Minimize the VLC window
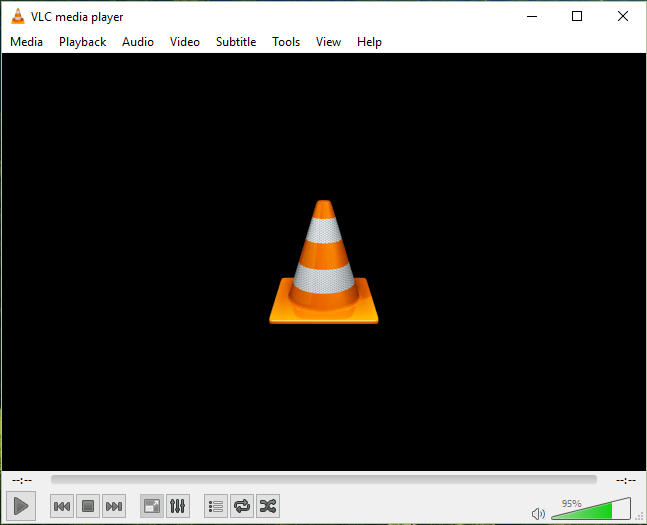The image size is (647, 525). pos(532,17)
